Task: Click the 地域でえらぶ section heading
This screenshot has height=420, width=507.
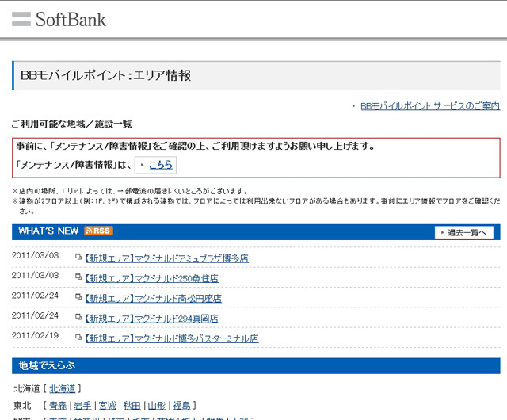Action: (47, 365)
